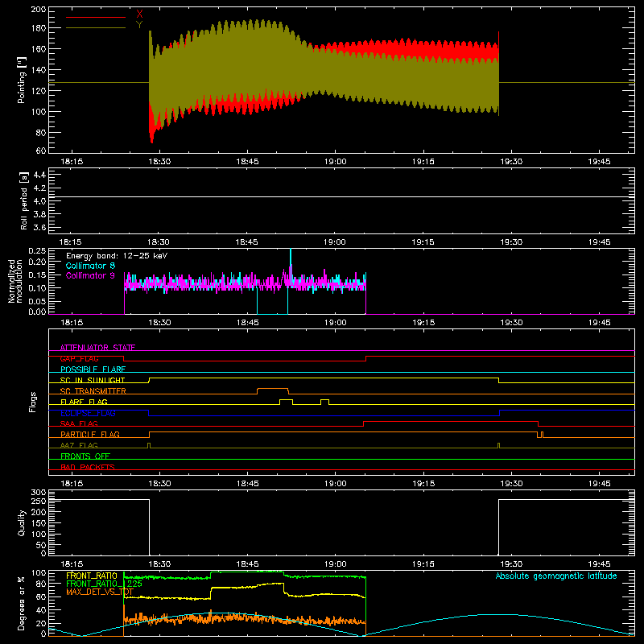This screenshot has height=644, width=644.
Task: Click the 4.4 tick on Roll period axis
Action: point(39,175)
